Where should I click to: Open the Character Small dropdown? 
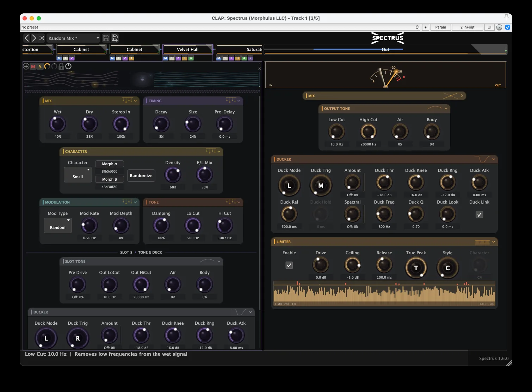[x=78, y=175]
